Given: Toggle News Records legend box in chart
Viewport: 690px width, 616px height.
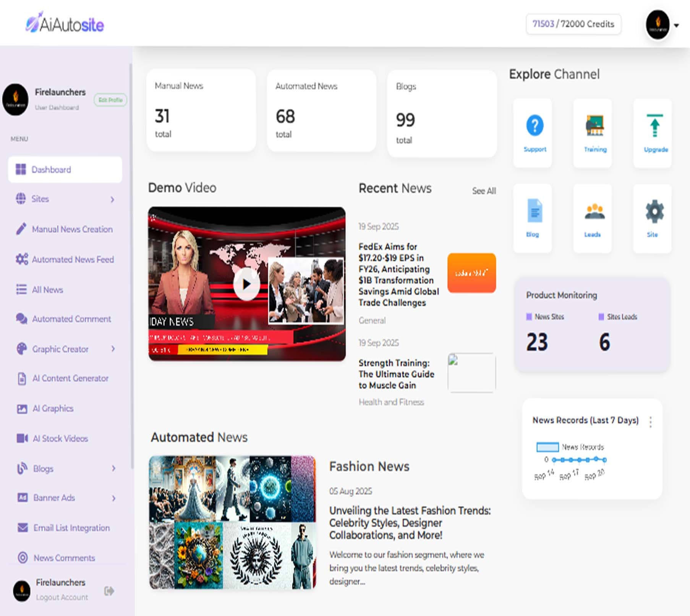Looking at the screenshot, I should tap(547, 447).
